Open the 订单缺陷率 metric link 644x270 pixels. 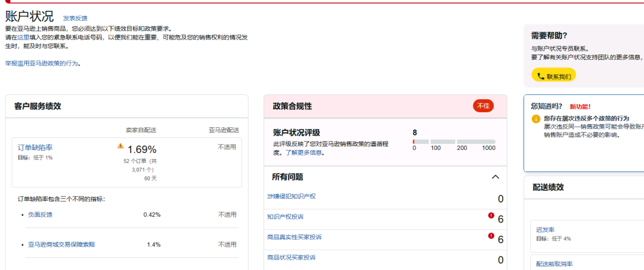[x=35, y=148]
